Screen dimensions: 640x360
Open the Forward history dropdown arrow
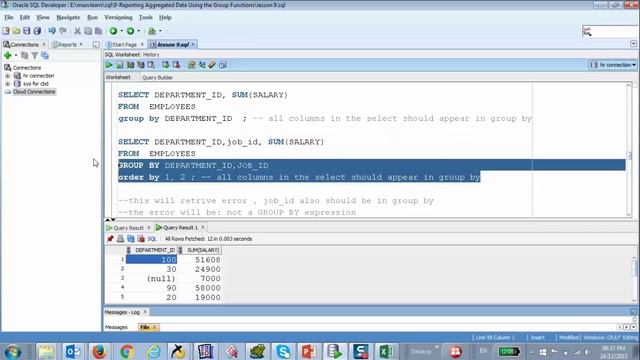click(139, 31)
